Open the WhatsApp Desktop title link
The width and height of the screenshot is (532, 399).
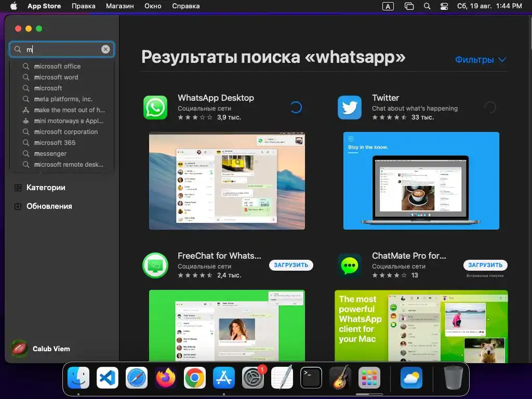(x=216, y=98)
